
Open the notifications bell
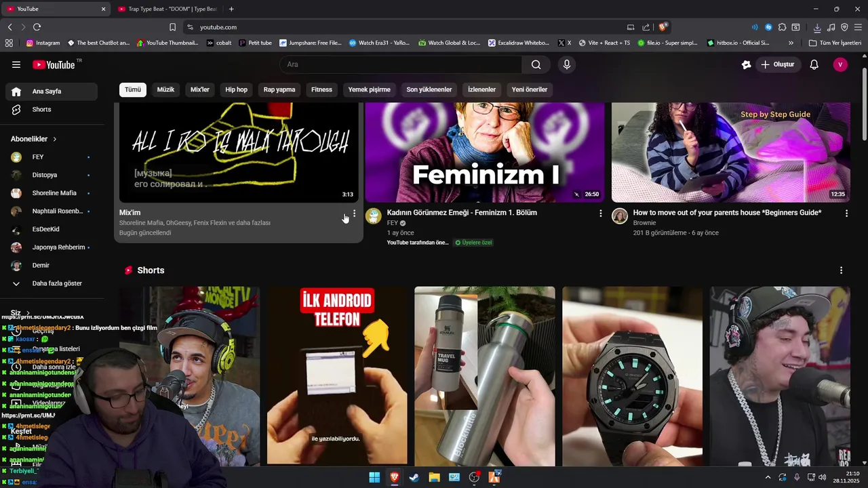tap(814, 64)
